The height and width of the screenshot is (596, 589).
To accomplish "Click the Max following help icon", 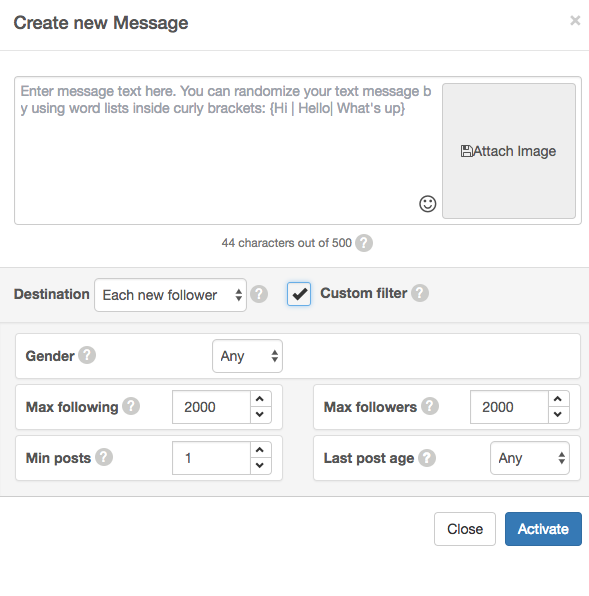I will click(131, 406).
